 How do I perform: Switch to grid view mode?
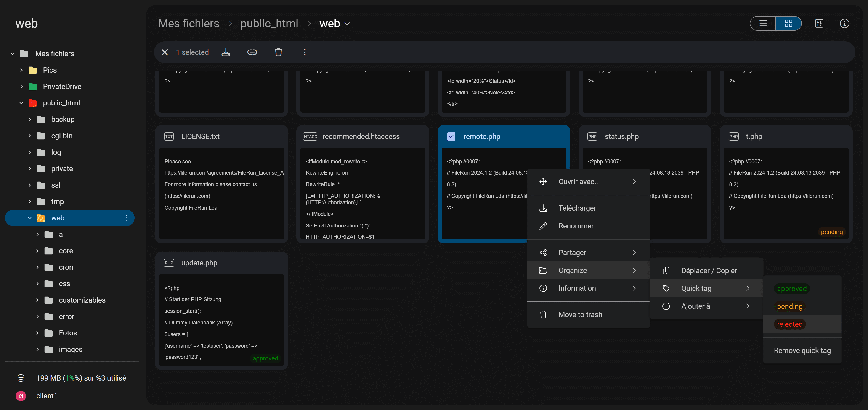point(788,24)
